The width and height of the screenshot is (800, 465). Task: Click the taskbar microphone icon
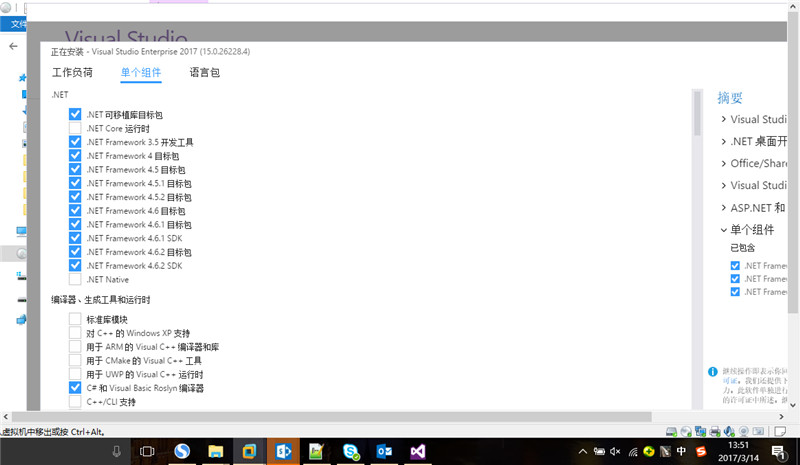116,451
